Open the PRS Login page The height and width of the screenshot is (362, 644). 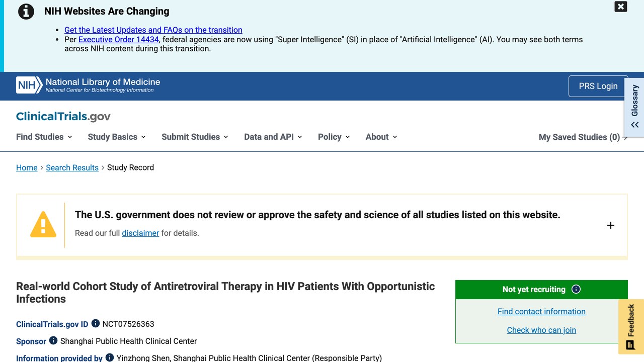click(598, 86)
